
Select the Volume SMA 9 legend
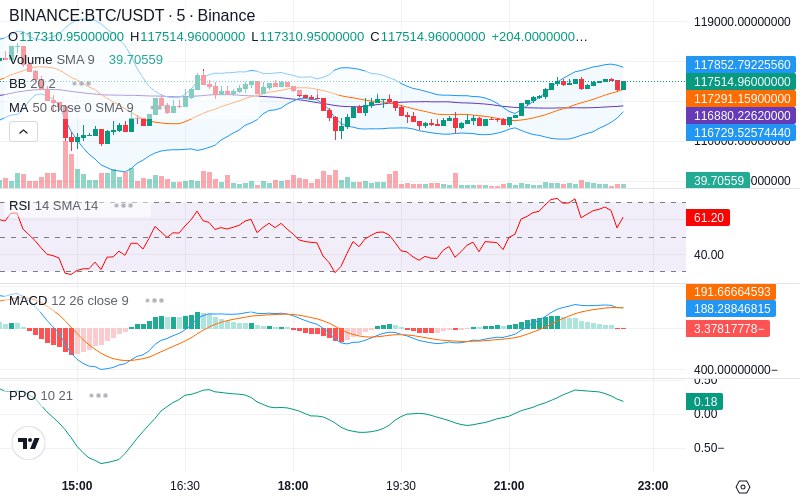tap(52, 60)
